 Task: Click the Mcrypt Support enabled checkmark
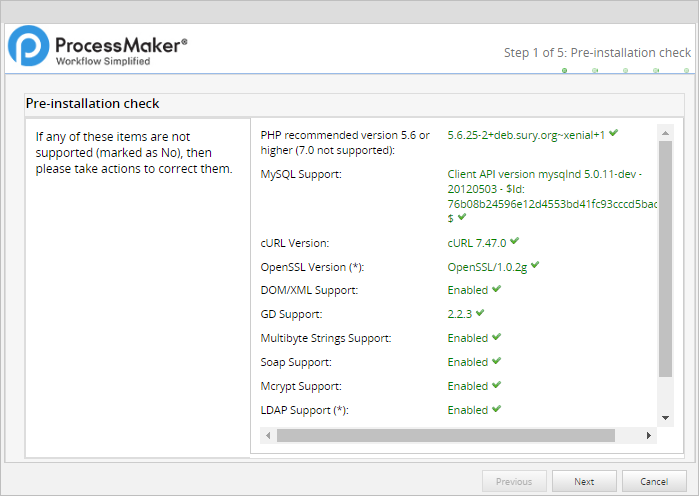point(496,386)
